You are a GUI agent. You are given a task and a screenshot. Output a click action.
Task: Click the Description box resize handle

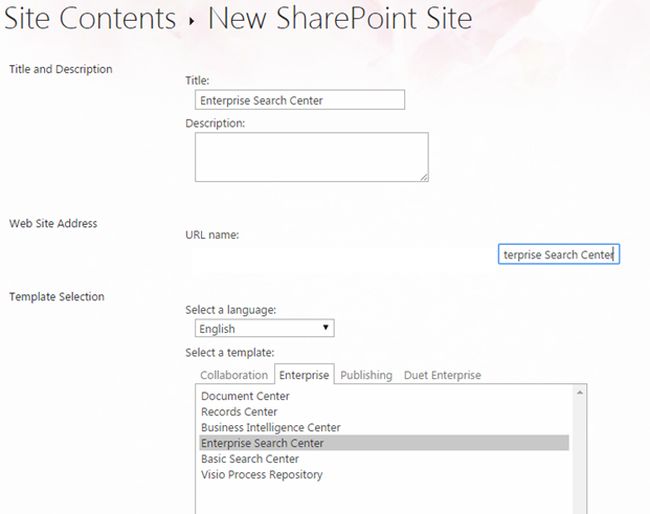coord(424,177)
